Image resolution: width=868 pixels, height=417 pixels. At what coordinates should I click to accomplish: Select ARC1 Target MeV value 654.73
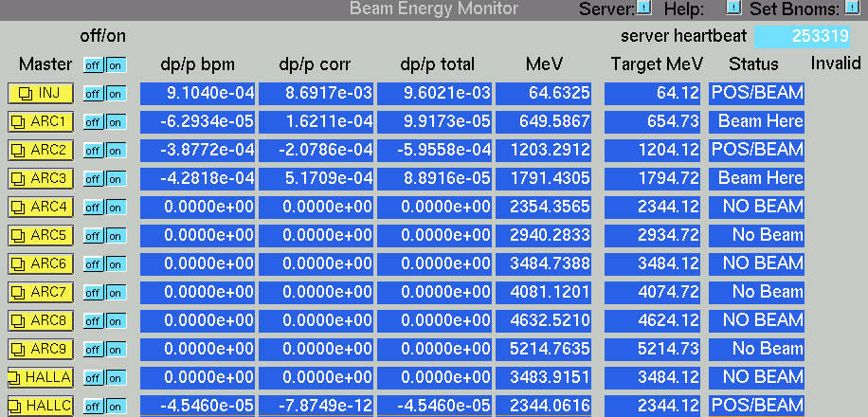pos(653,122)
